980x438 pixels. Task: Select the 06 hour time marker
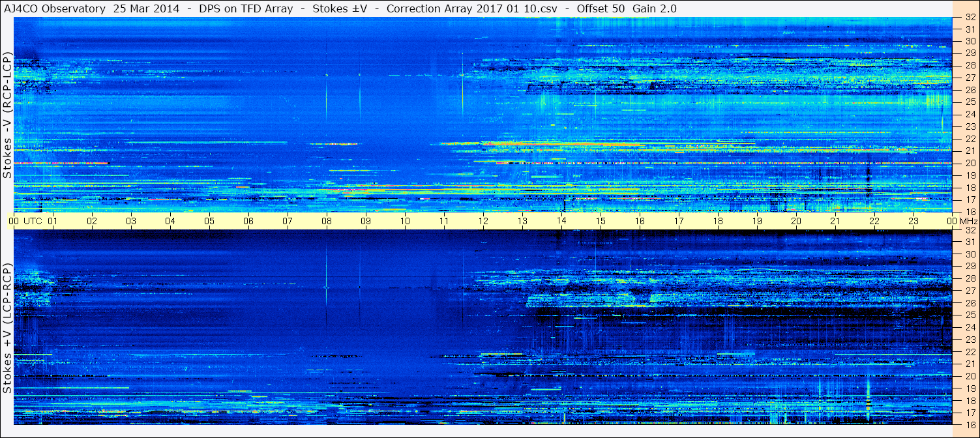(248, 221)
